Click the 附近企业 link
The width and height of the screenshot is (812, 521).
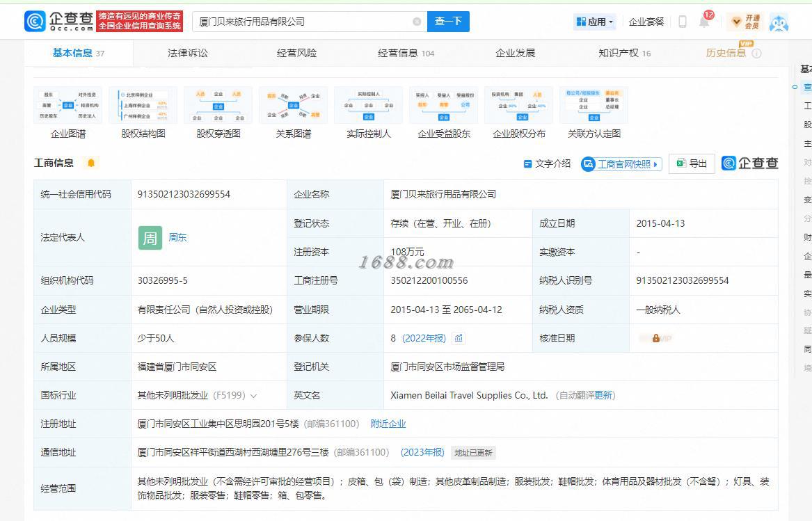pos(388,424)
